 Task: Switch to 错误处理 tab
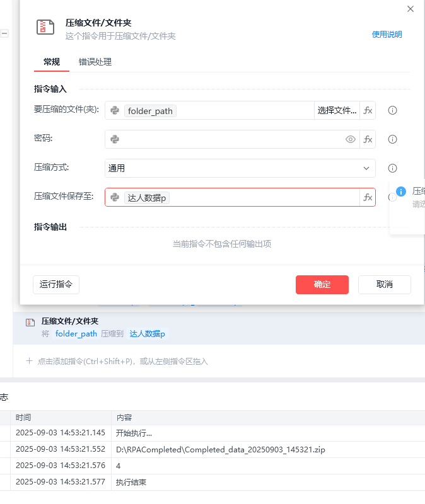[95, 62]
